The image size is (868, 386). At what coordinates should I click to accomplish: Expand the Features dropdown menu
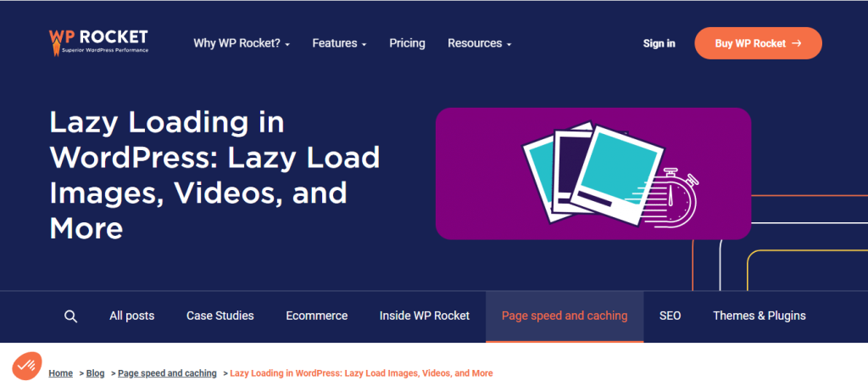(339, 43)
